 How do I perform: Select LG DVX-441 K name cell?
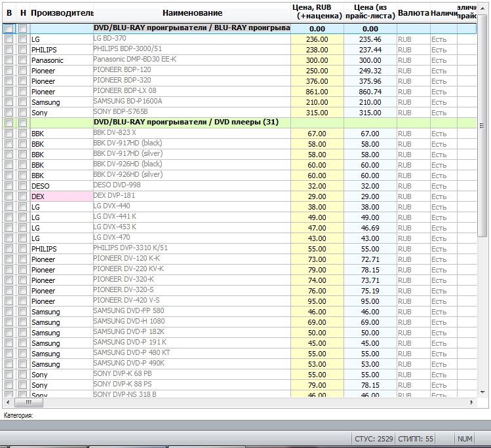192,217
